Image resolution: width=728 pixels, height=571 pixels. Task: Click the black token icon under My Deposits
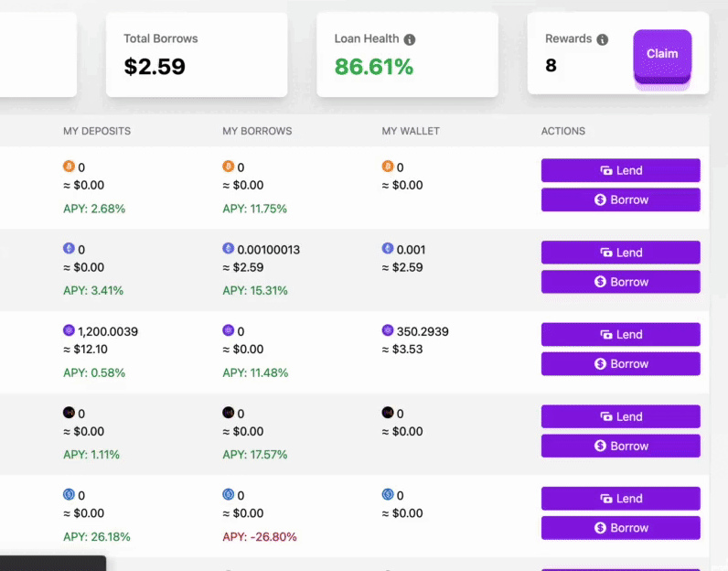69,413
